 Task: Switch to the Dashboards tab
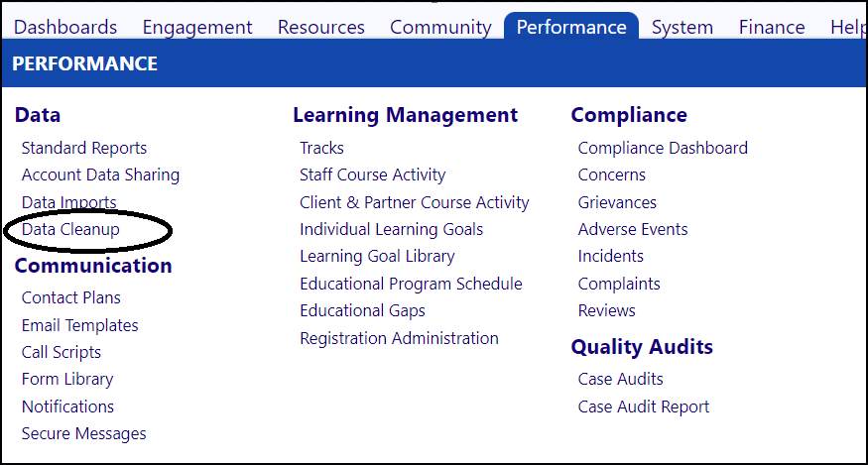[x=65, y=27]
